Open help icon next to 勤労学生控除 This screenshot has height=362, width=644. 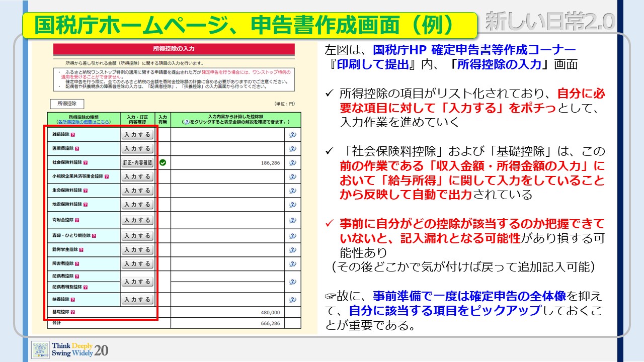[x=81, y=250]
